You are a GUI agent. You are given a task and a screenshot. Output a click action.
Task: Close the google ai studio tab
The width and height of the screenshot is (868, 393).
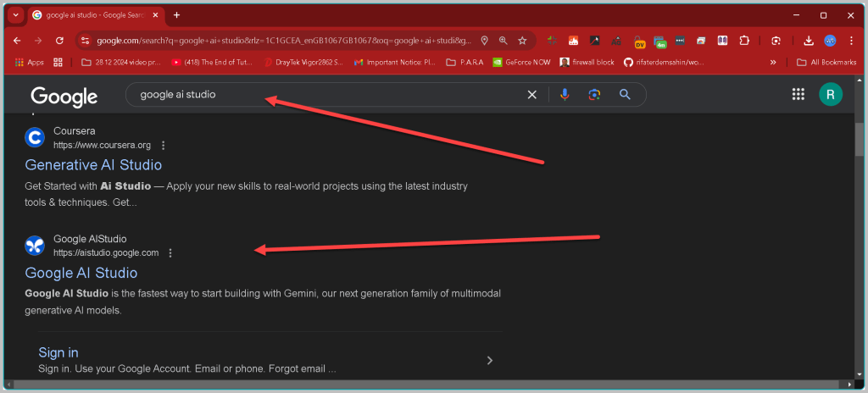tap(154, 15)
